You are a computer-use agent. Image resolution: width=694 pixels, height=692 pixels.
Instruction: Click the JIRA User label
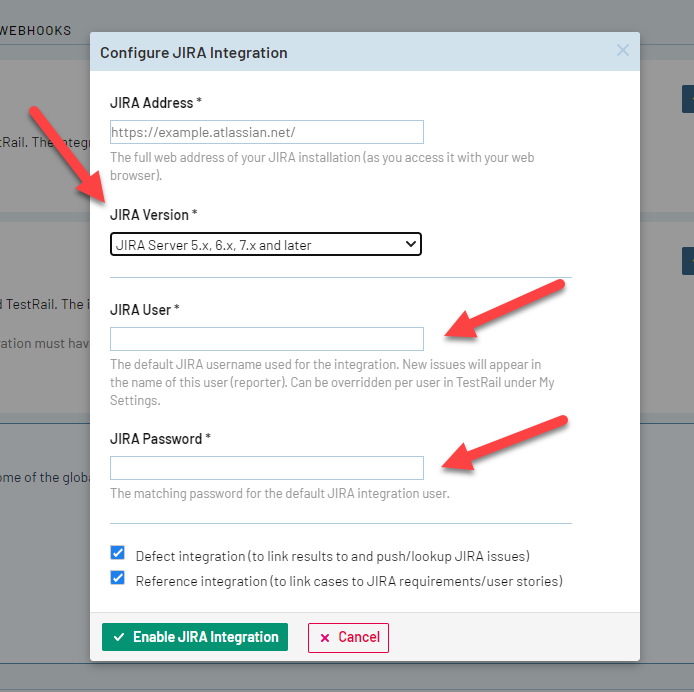click(x=144, y=309)
